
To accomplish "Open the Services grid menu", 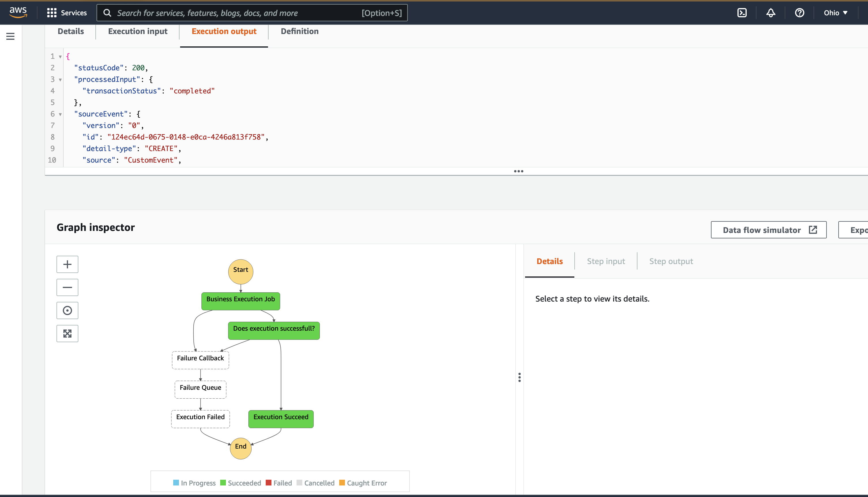I will 52,13.
